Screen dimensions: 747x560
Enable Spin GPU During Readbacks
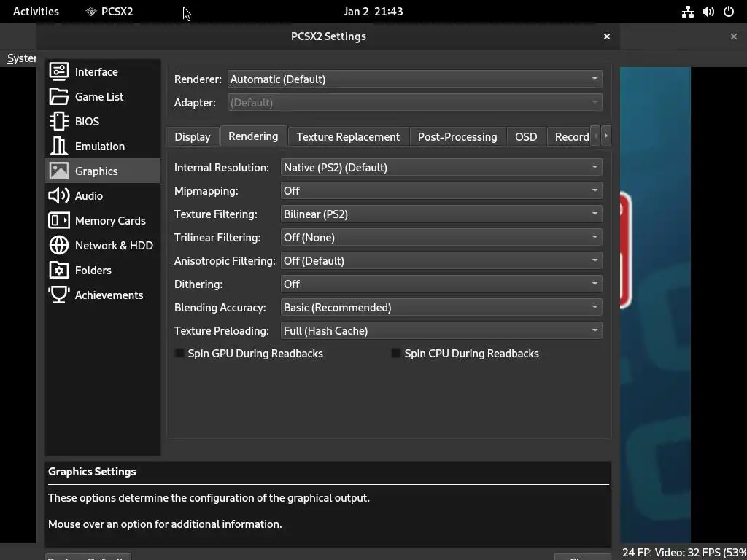[x=179, y=354]
